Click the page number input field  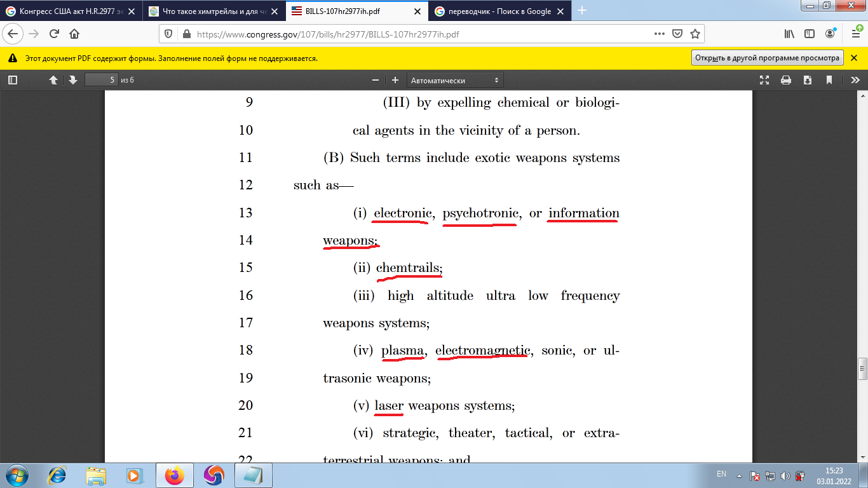click(x=101, y=80)
